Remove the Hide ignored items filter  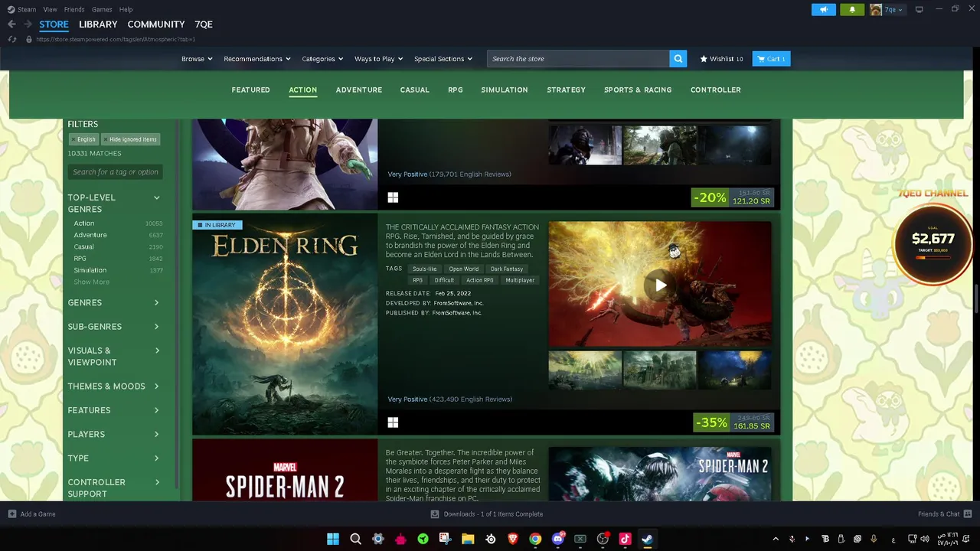tap(130, 139)
